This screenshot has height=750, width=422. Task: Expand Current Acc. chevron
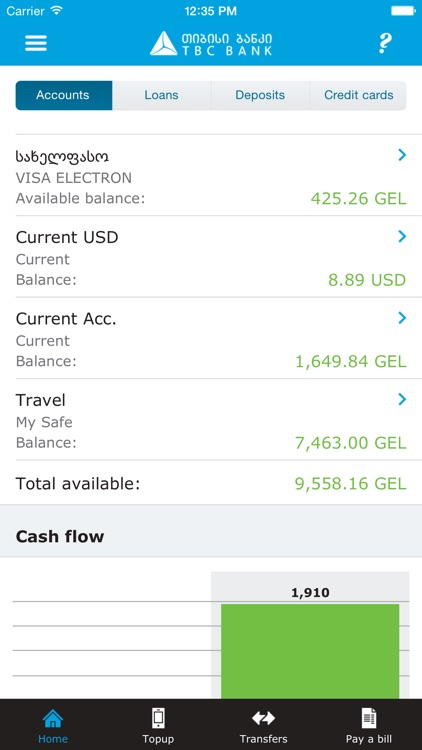402,318
